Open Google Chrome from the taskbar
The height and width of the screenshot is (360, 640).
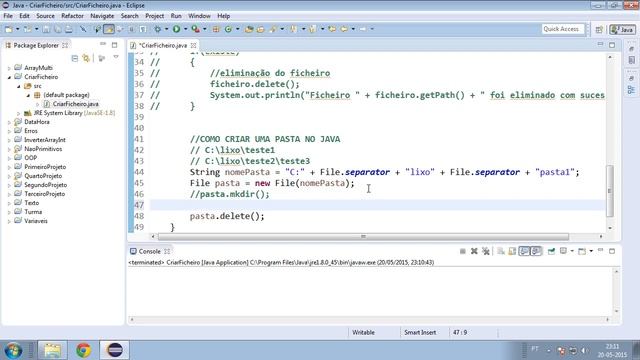[84, 350]
